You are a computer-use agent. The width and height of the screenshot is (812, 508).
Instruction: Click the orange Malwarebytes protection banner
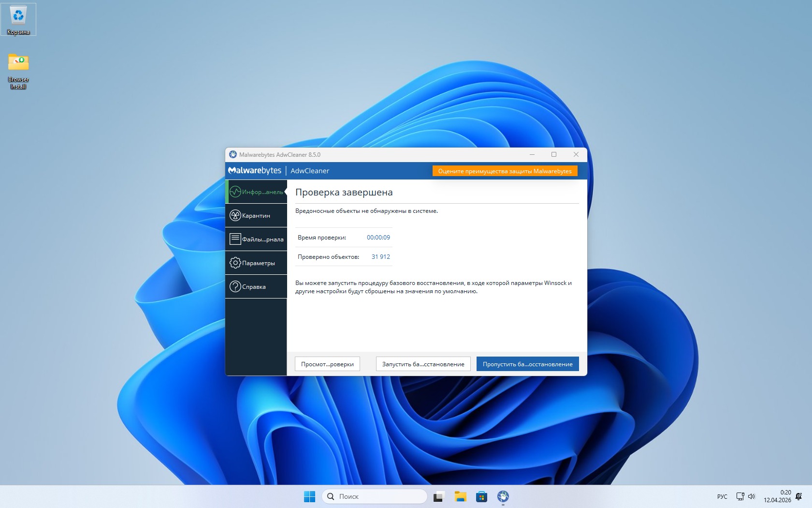click(x=505, y=171)
